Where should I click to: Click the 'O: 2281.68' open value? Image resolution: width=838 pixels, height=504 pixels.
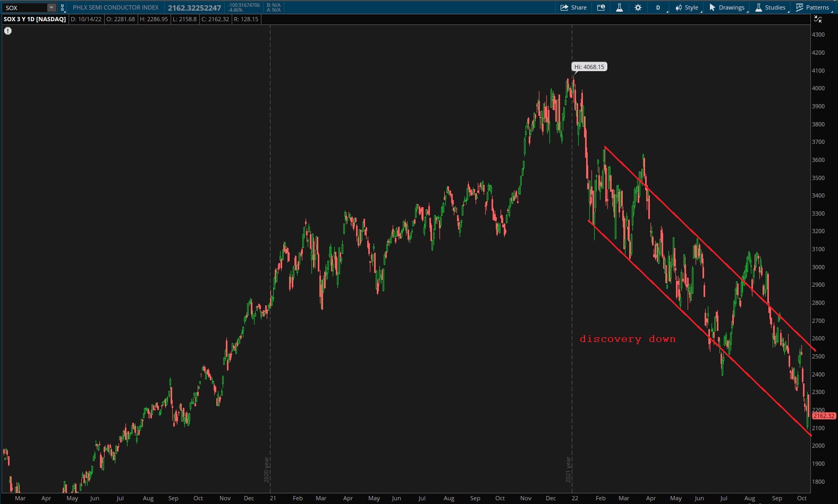(121, 19)
